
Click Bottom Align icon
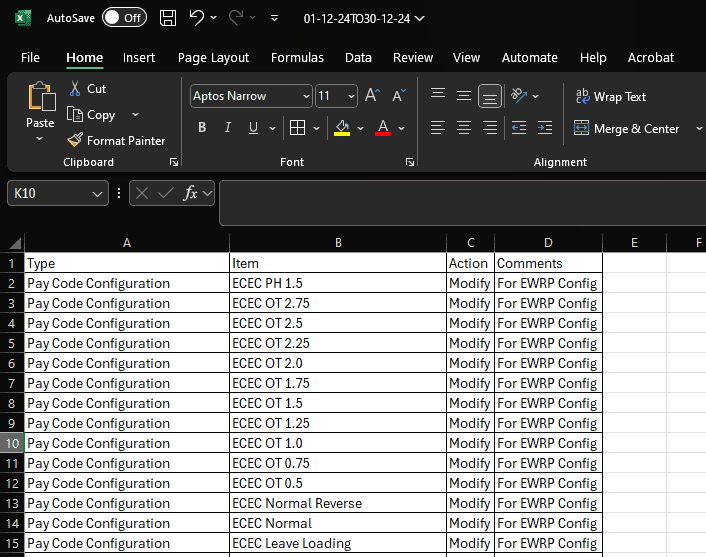tap(490, 96)
